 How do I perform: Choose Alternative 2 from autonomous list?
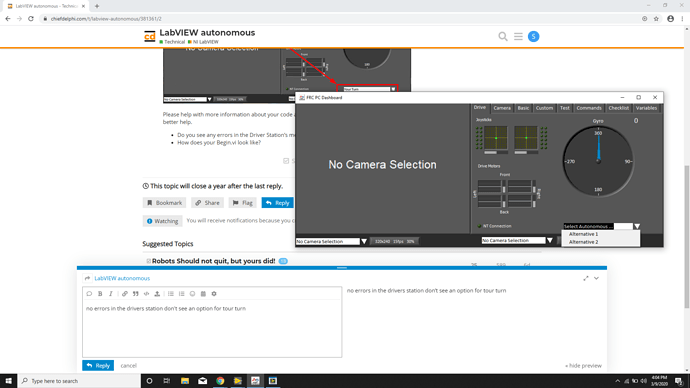click(583, 242)
